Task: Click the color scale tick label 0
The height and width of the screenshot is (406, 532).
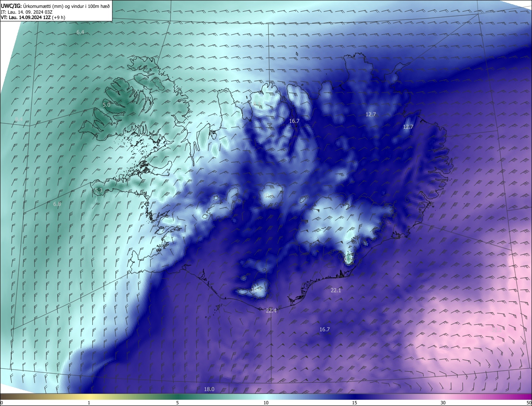Action: 2,403
